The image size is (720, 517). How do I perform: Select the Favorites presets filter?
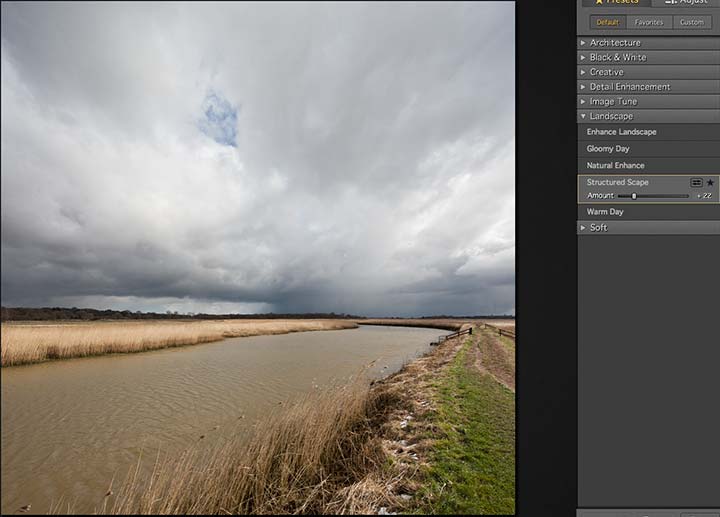coord(649,22)
